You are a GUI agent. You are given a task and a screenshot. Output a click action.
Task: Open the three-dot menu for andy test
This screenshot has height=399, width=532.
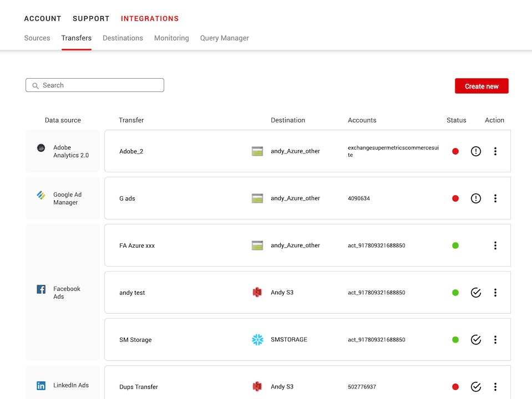495,293
